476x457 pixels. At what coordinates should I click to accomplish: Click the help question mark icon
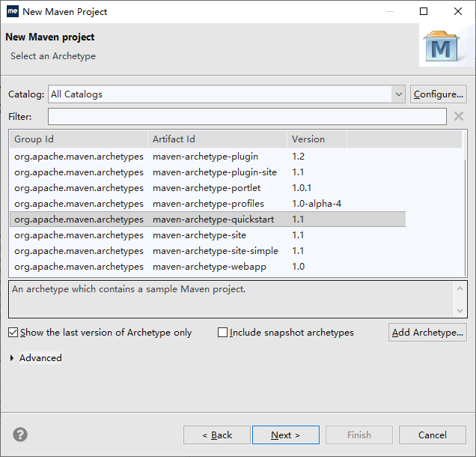(20, 435)
